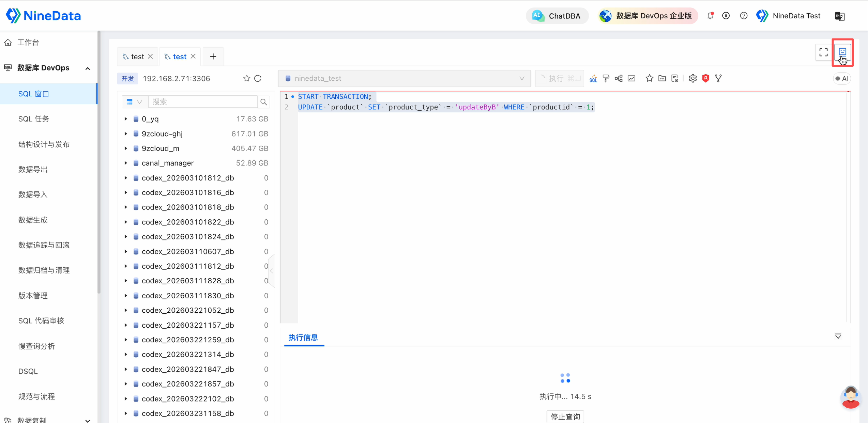
Task: Open notifications bell icon
Action: click(x=710, y=16)
